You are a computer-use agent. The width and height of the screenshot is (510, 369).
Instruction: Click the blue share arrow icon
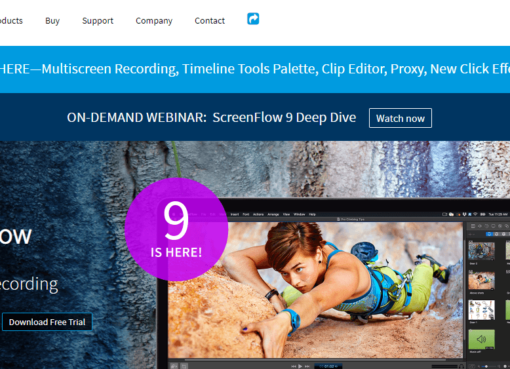[253, 19]
